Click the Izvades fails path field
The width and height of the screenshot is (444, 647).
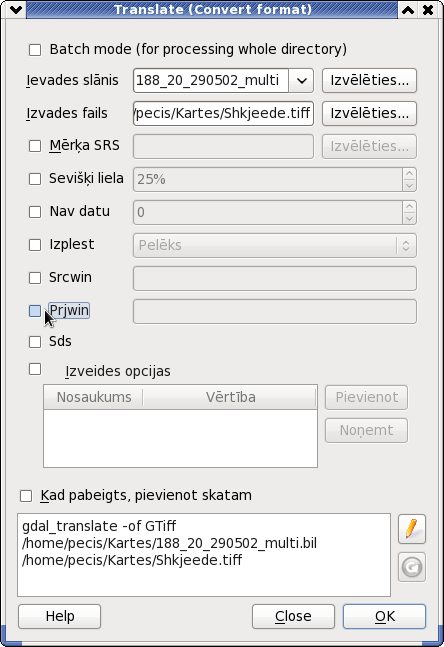(223, 113)
